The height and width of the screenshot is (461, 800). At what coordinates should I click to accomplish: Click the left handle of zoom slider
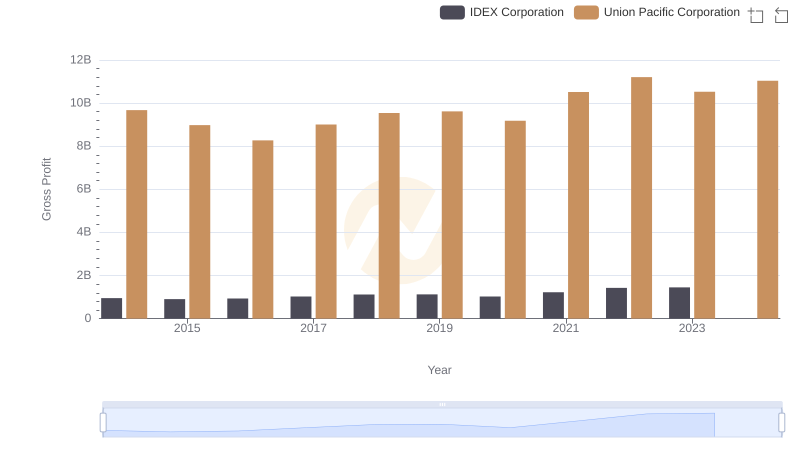[x=103, y=423]
